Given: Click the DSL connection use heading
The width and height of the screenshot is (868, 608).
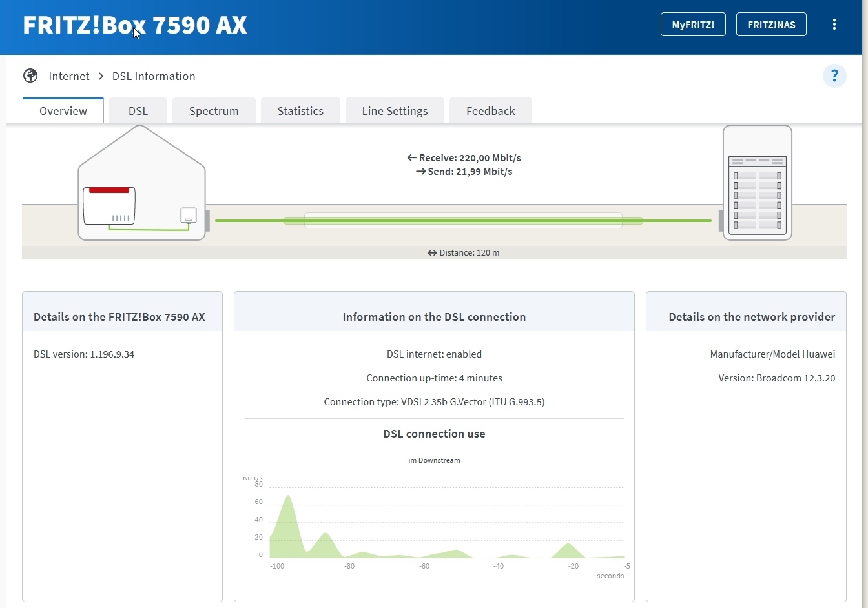Looking at the screenshot, I should point(434,434).
